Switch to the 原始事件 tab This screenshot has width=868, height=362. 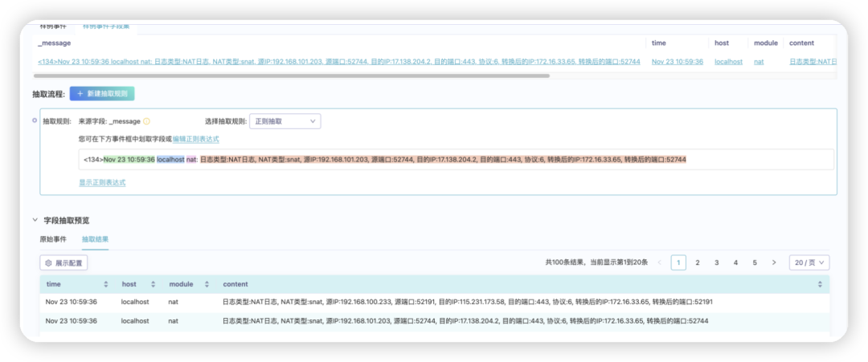tap(53, 239)
